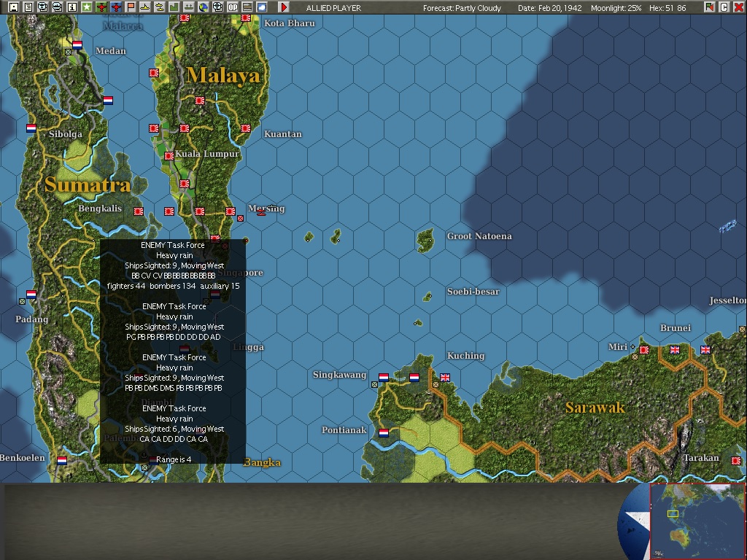Click the 'Forecast: Partly Cloudy' status text
This screenshot has width=747, height=560.
[x=462, y=7]
